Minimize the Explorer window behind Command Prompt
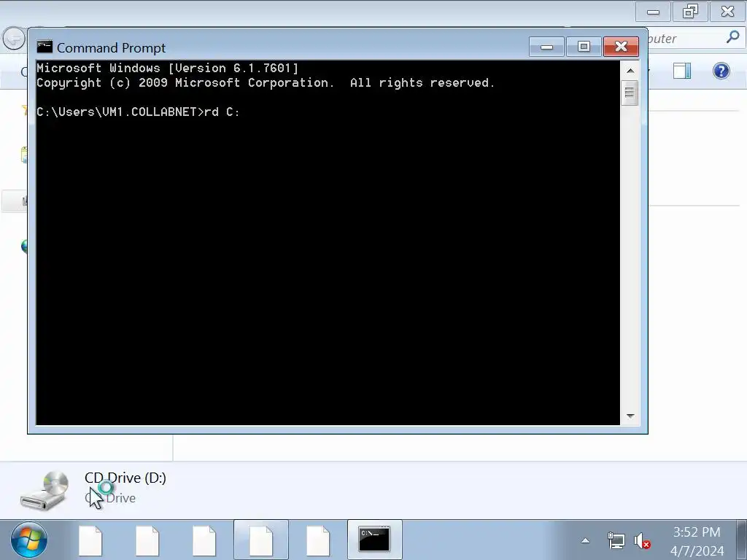747x560 pixels. coord(653,12)
